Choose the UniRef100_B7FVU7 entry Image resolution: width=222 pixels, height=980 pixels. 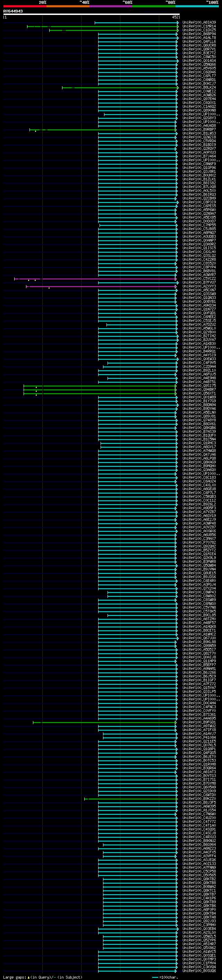[199, 283]
